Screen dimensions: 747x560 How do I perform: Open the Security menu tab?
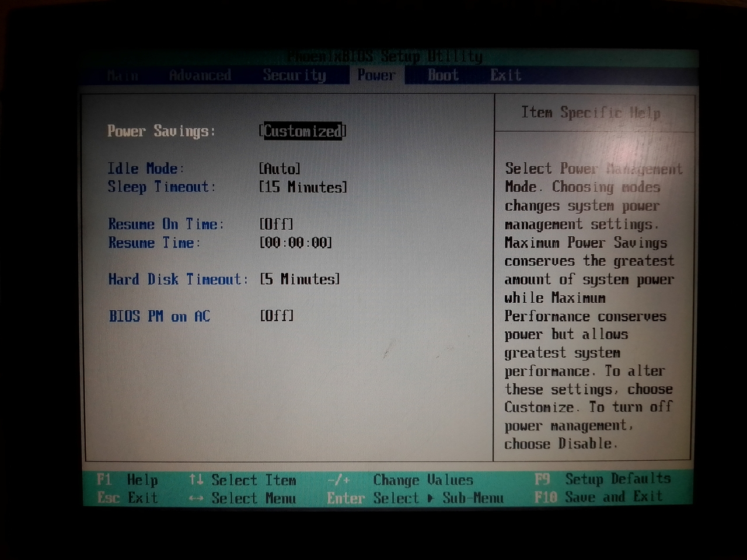(x=294, y=75)
